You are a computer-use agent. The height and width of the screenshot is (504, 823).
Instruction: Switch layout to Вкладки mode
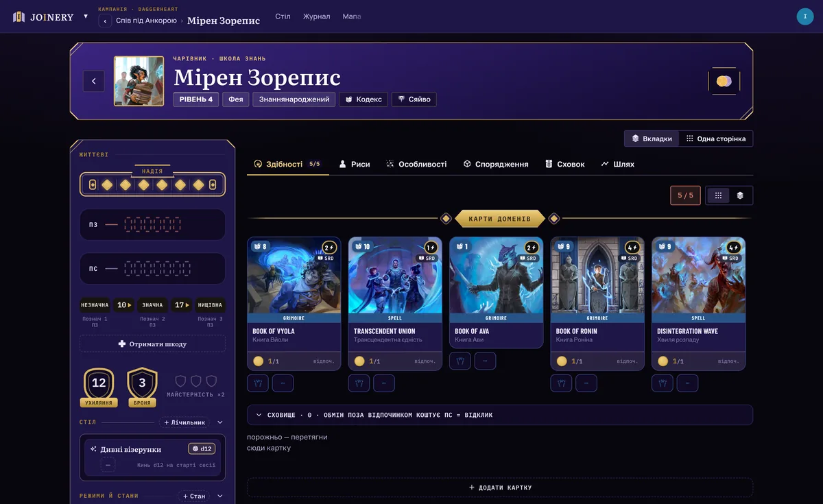click(652, 139)
